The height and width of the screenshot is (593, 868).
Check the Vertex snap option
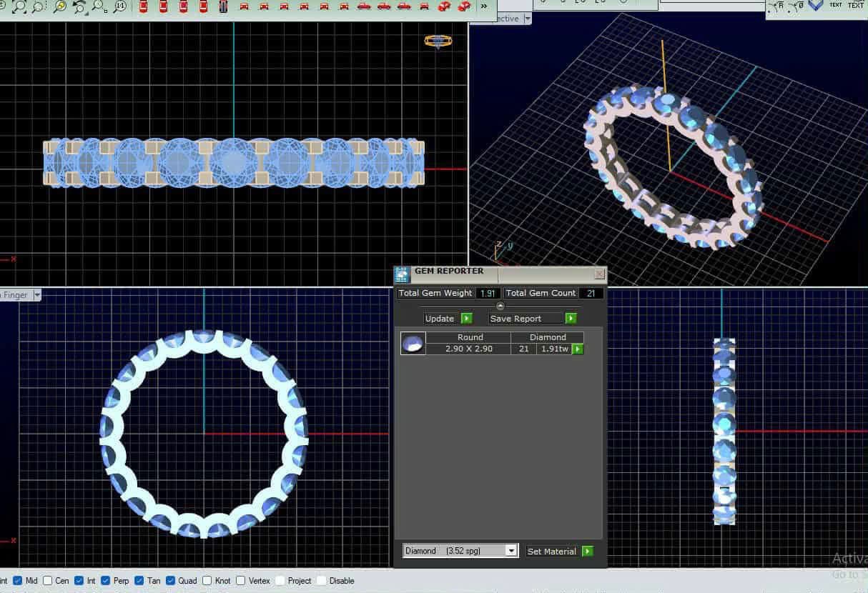[x=240, y=581]
